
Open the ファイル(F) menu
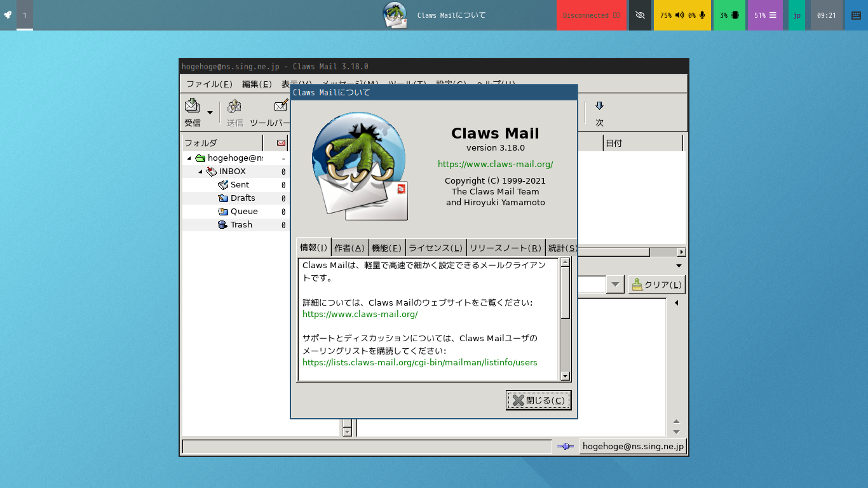[209, 84]
